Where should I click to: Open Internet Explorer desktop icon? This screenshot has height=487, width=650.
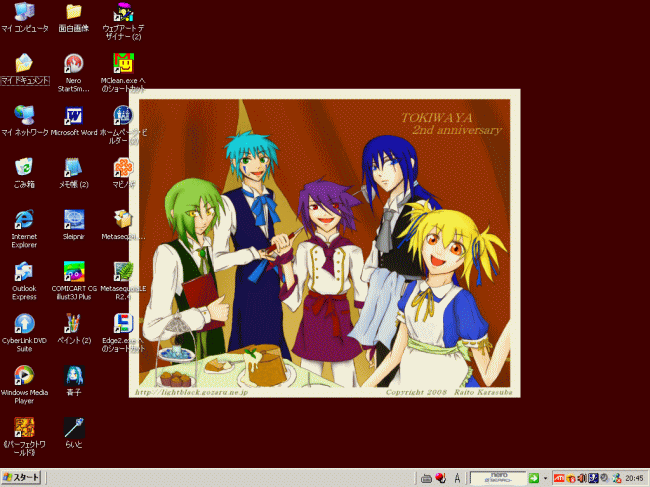pos(24,229)
